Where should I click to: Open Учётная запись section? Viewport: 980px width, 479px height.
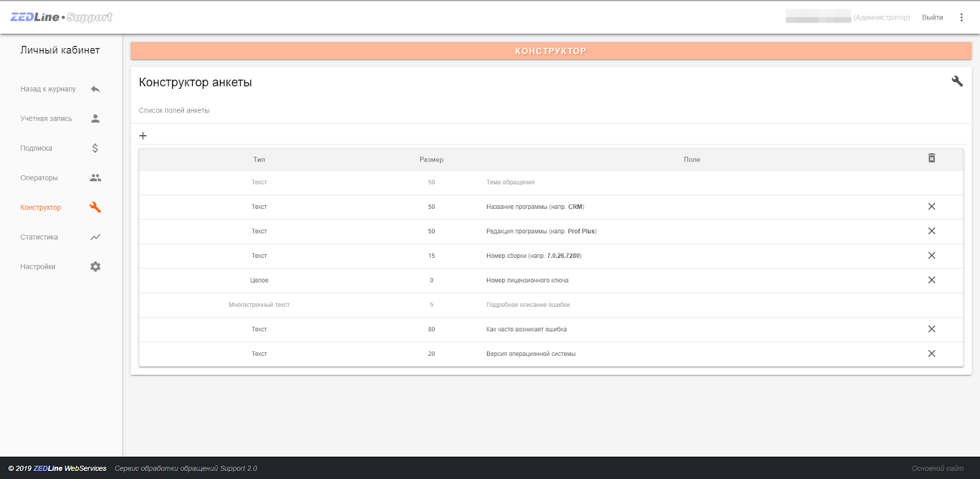pos(46,119)
